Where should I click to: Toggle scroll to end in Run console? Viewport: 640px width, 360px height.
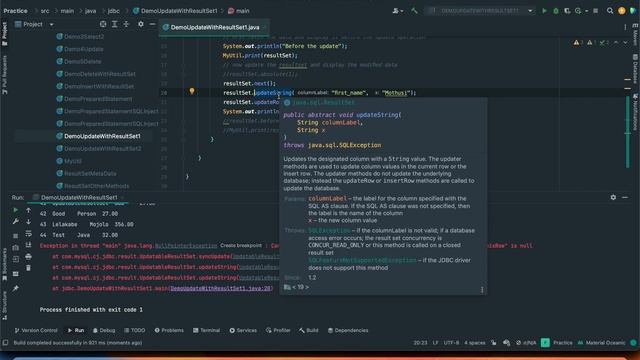(x=28, y=245)
